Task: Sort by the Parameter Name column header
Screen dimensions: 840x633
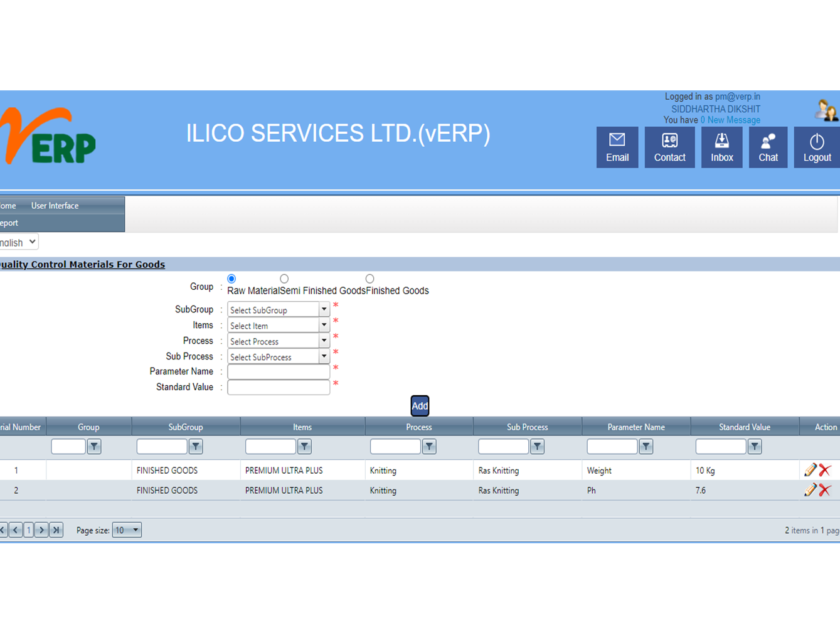Action: click(x=636, y=427)
